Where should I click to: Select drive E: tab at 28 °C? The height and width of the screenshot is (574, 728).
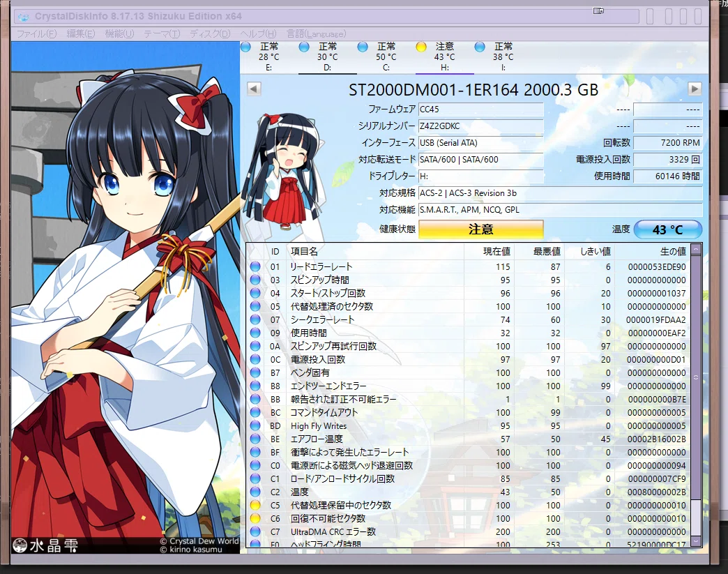pyautogui.click(x=269, y=57)
